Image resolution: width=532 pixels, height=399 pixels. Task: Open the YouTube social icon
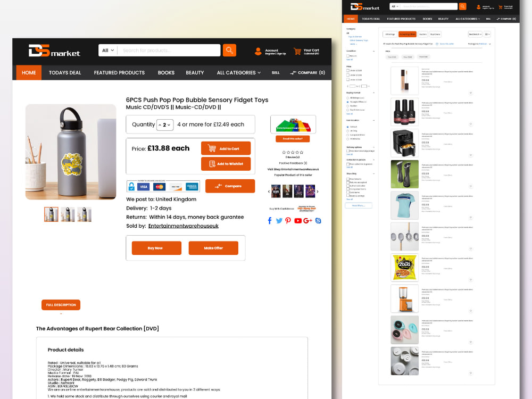click(x=298, y=221)
